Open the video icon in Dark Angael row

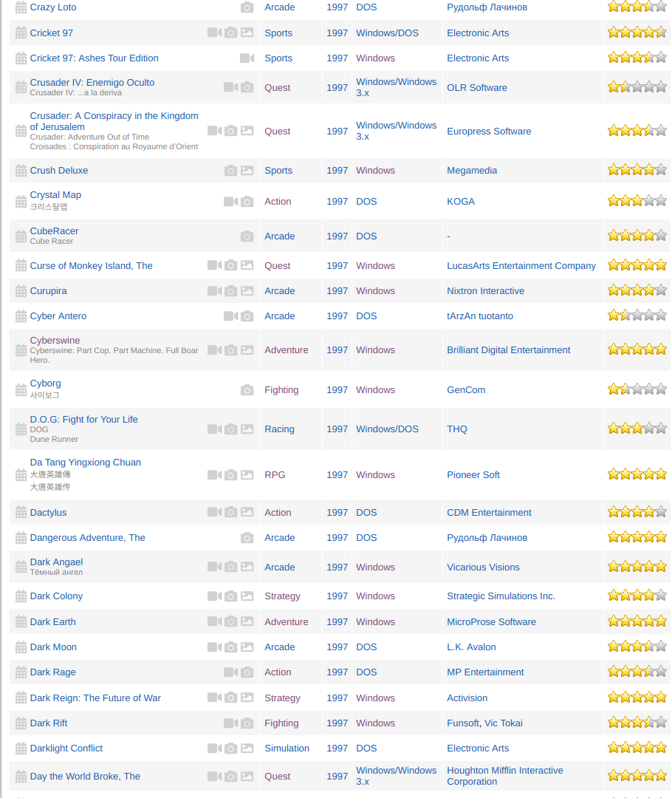[215, 567]
